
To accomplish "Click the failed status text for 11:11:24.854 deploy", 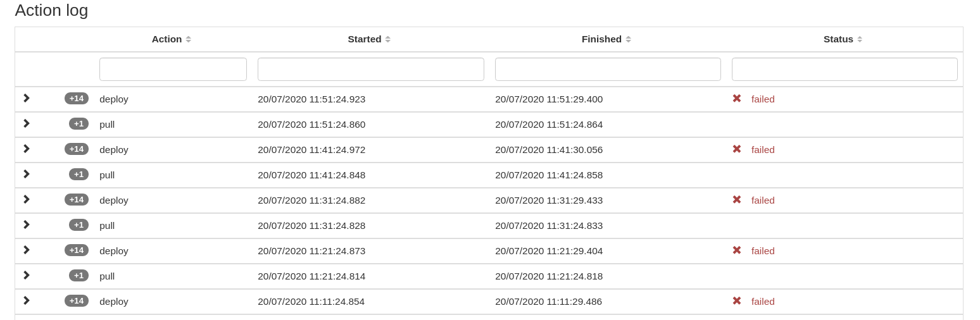I will [x=763, y=302].
